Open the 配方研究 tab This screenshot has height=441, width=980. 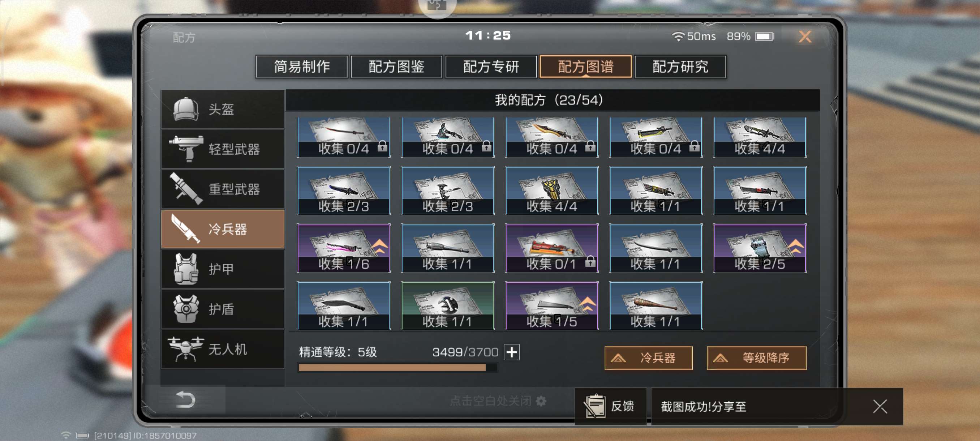[680, 67]
